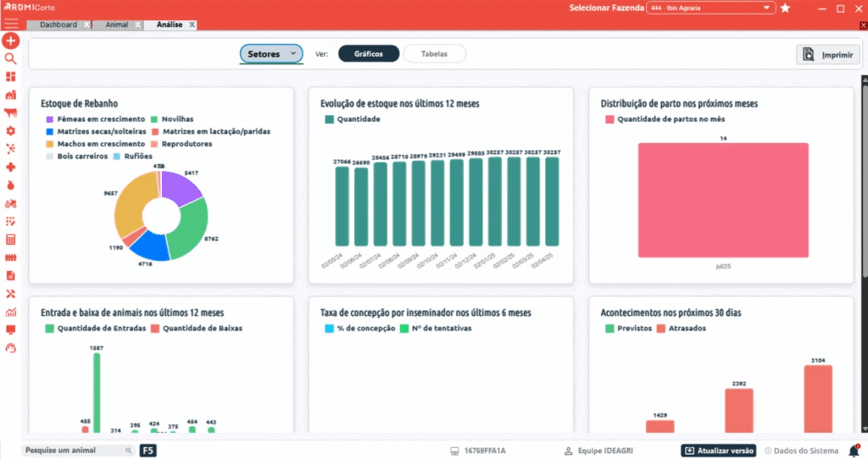Click the computer icon beside 16769FFA1A
This screenshot has width=868, height=459.
(x=454, y=451)
